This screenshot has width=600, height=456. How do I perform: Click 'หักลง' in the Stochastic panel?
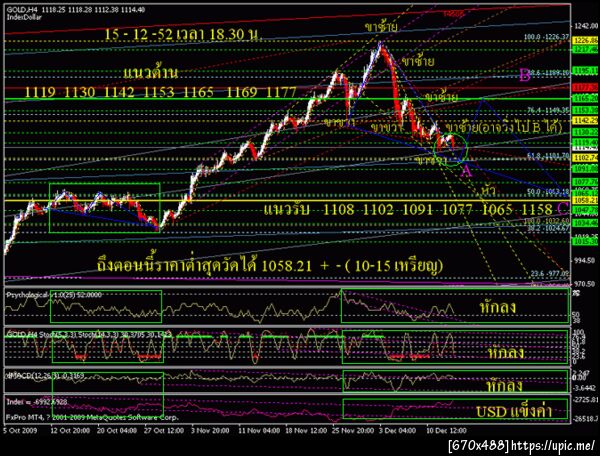[506, 352]
